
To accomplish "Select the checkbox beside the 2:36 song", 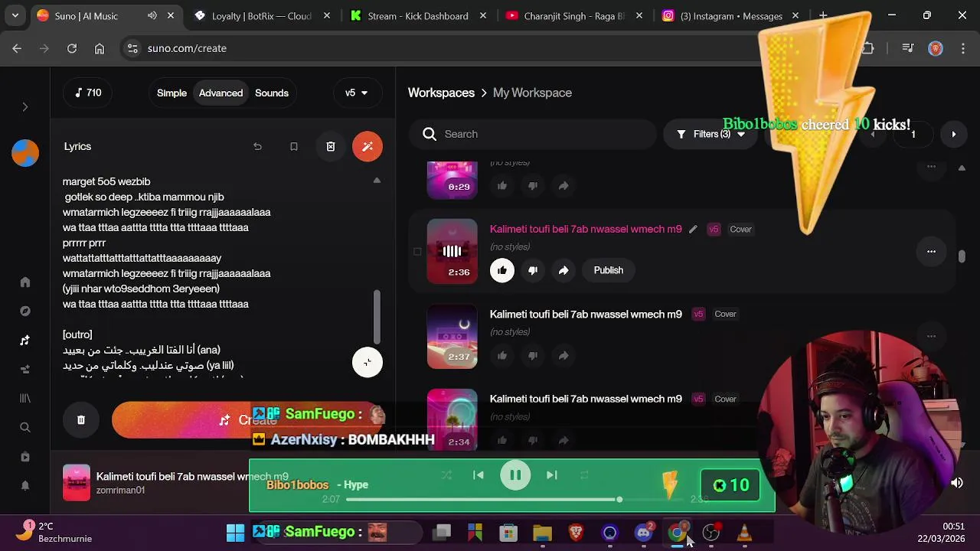I will click(x=417, y=251).
